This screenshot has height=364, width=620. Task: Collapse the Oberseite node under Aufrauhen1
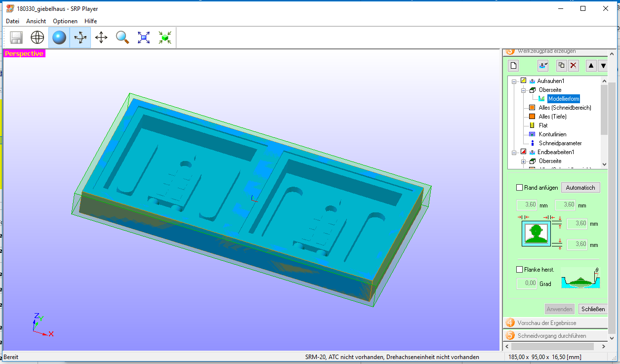point(523,90)
